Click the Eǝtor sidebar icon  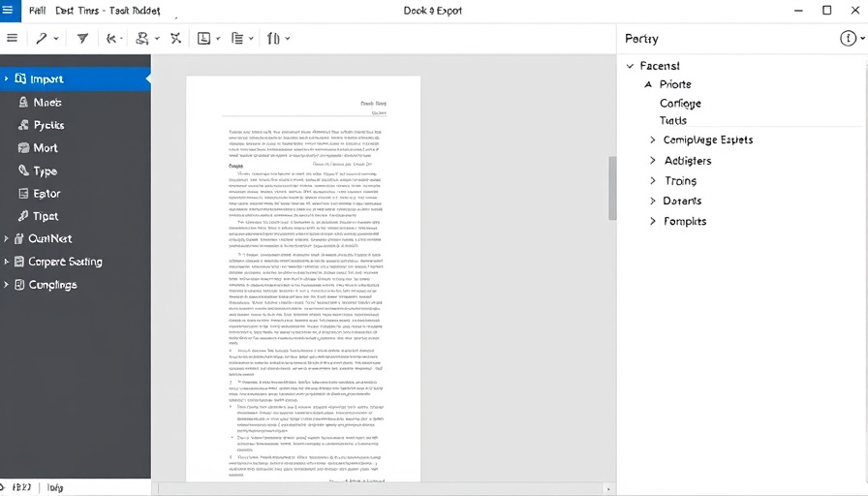(23, 193)
